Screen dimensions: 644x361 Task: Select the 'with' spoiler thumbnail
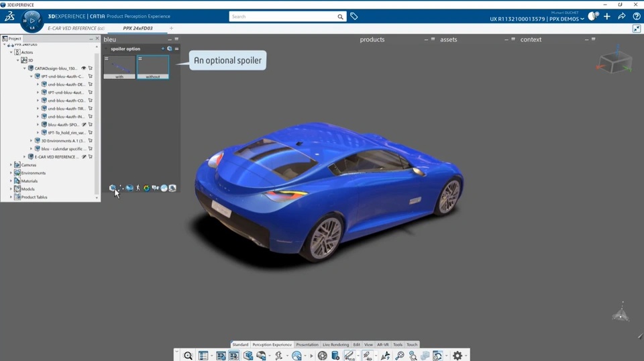tap(119, 67)
